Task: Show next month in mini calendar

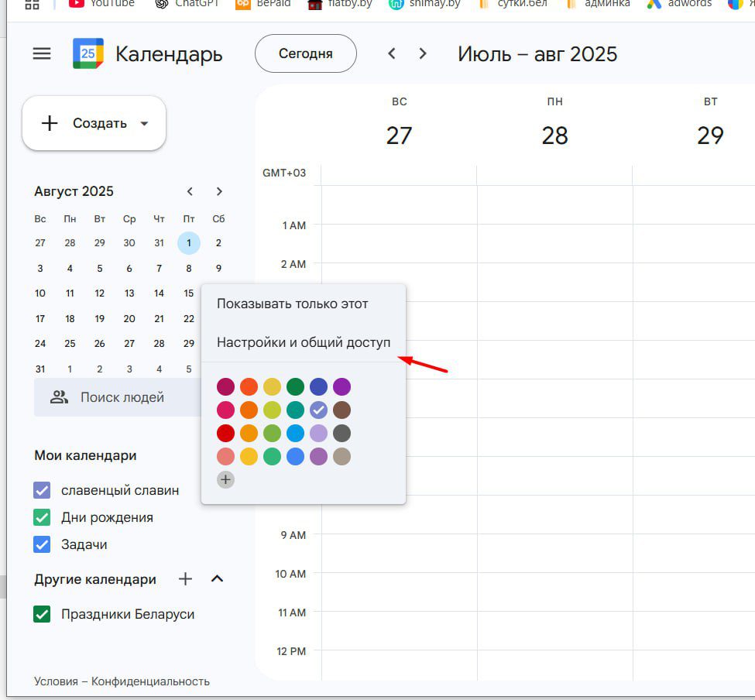Action: 219,191
